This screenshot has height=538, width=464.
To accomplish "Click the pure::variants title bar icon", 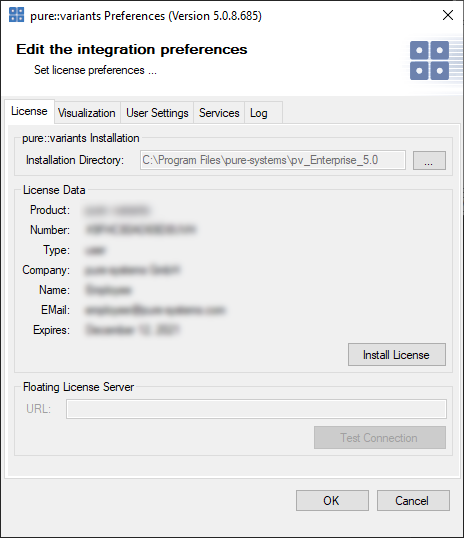I will tap(16, 15).
